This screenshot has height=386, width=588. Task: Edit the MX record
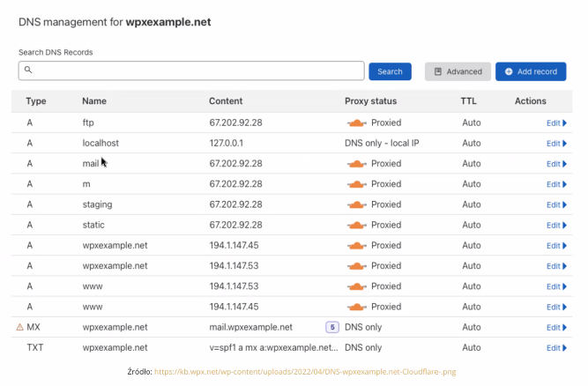[x=556, y=328]
